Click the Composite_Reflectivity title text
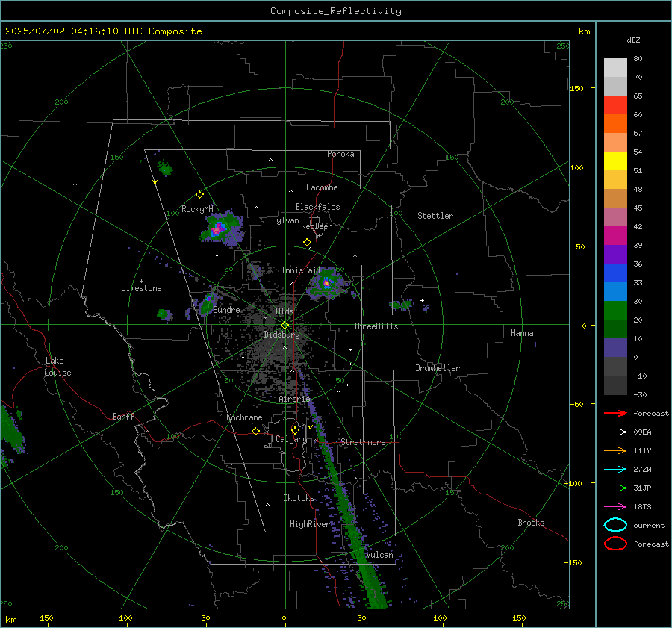Screen dimensions: 672x628 click(x=335, y=11)
